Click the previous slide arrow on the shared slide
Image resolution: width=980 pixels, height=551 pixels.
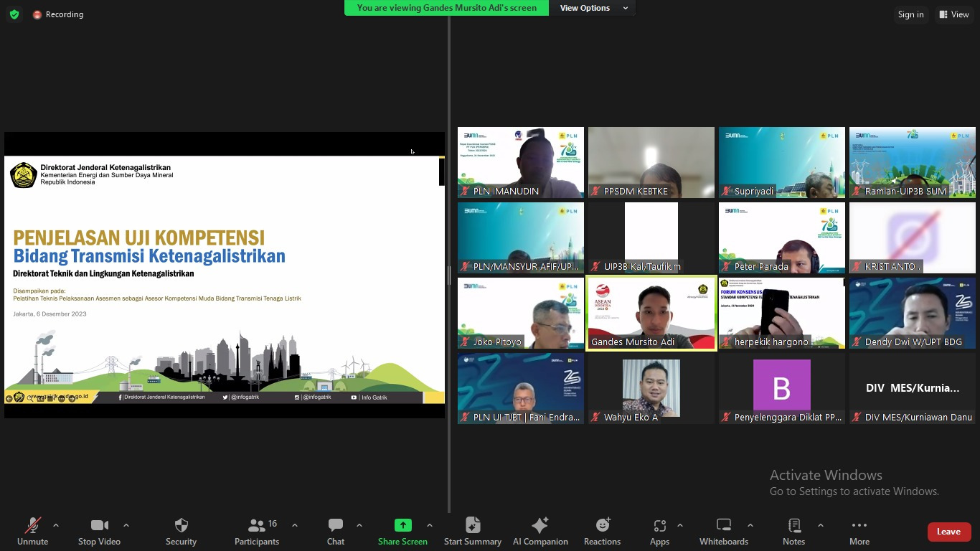9,398
